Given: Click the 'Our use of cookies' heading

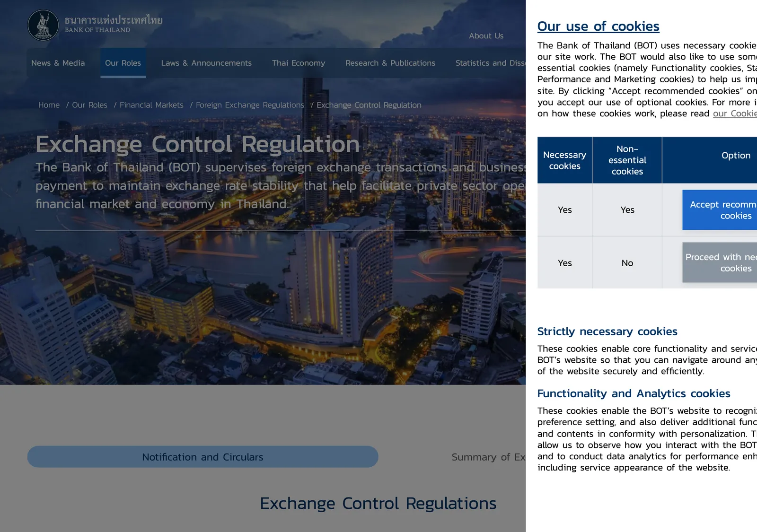Looking at the screenshot, I should click(x=598, y=26).
